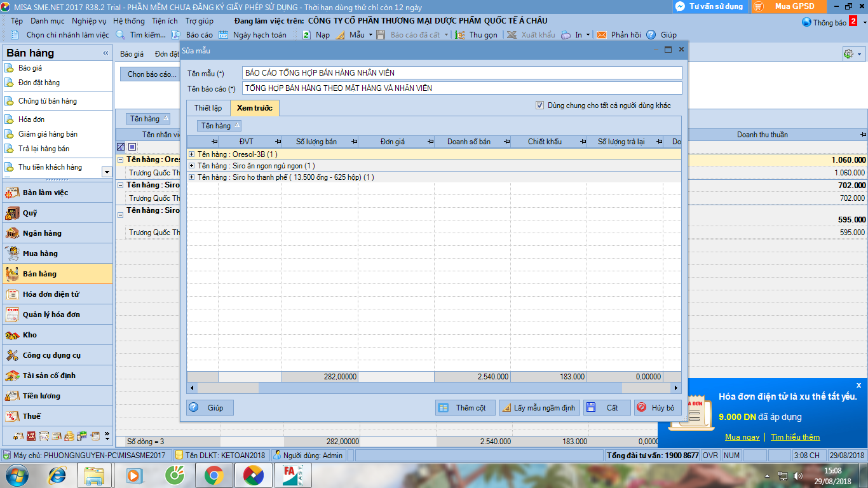Image resolution: width=868 pixels, height=488 pixels.
Task: Open the Bàn làm việc module
Action: coord(57,193)
